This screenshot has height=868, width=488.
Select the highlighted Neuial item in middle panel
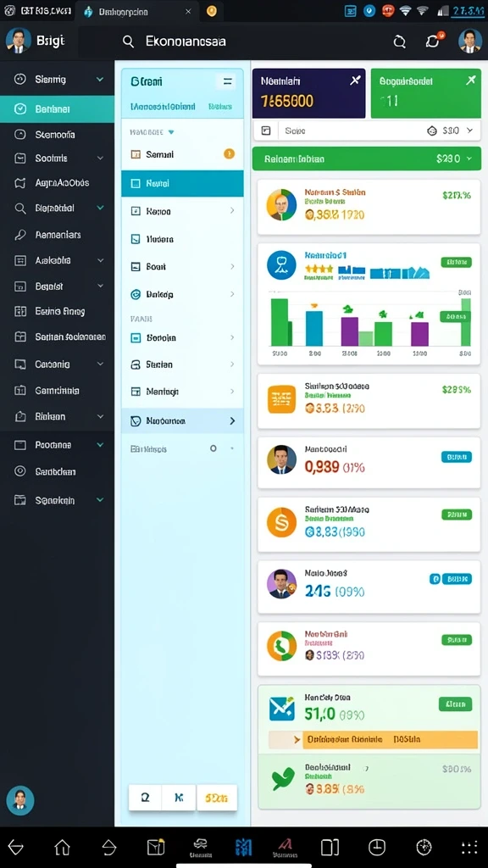tap(182, 183)
